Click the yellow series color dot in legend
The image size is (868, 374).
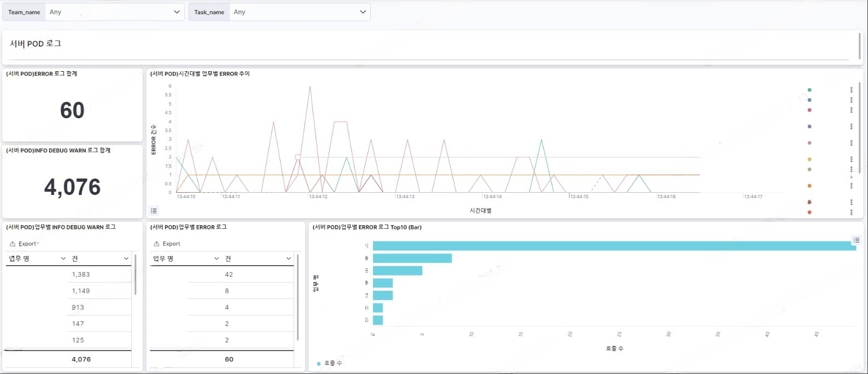[809, 159]
